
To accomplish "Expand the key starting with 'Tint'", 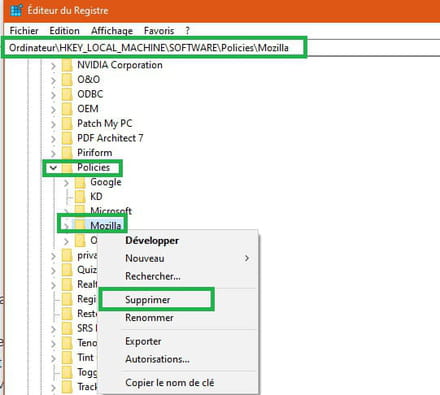I will pyautogui.click(x=53, y=358).
